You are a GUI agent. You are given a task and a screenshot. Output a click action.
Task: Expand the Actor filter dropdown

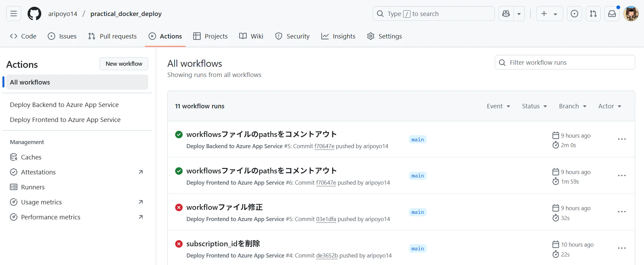tap(610, 106)
